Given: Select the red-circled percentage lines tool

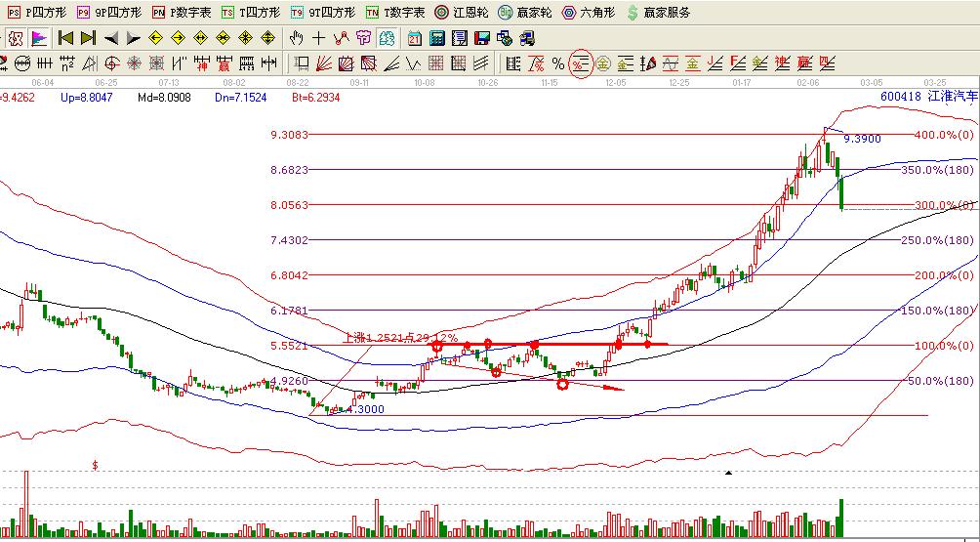Looking at the screenshot, I should pos(580,64).
